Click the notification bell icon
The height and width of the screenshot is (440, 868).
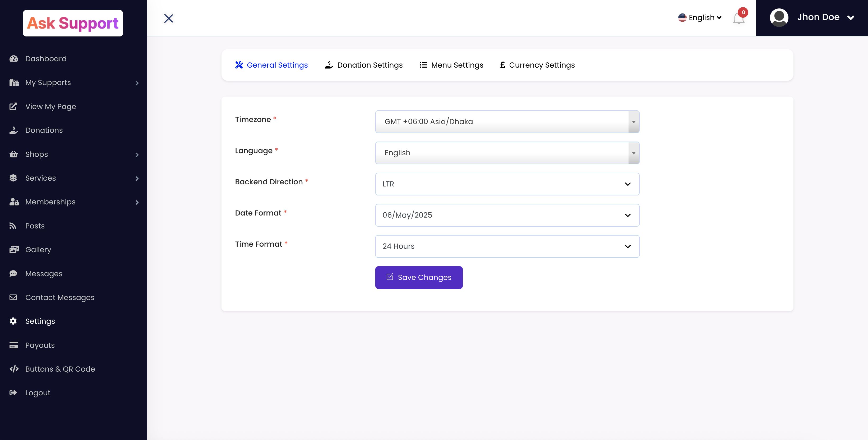coord(738,18)
